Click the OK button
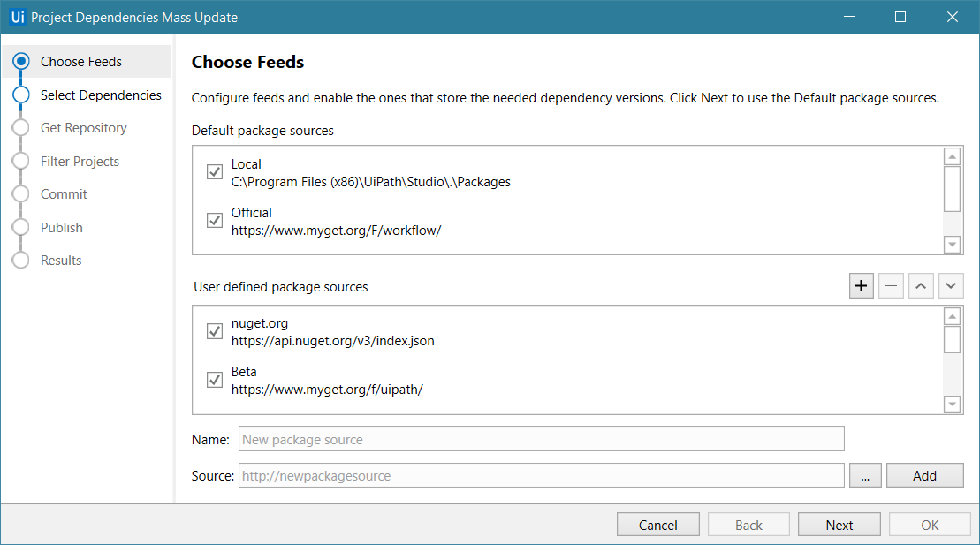 [x=930, y=525]
